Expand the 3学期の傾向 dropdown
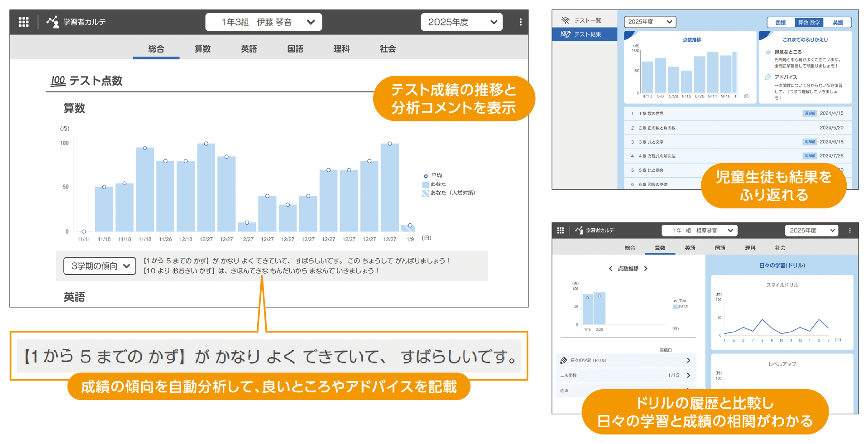Viewport: 868px width, 444px height. [x=100, y=266]
